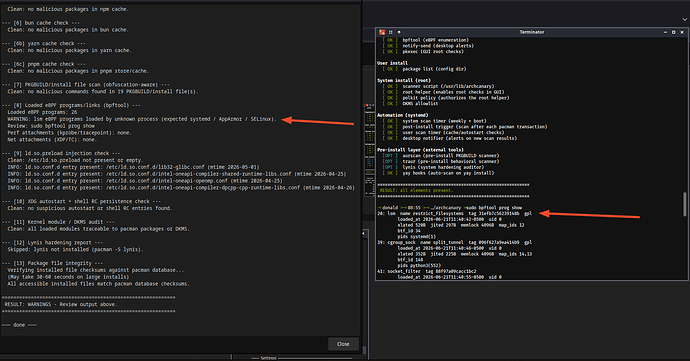The width and height of the screenshot is (690, 361).
Task: Close the Terminator window
Action: coord(682,32)
